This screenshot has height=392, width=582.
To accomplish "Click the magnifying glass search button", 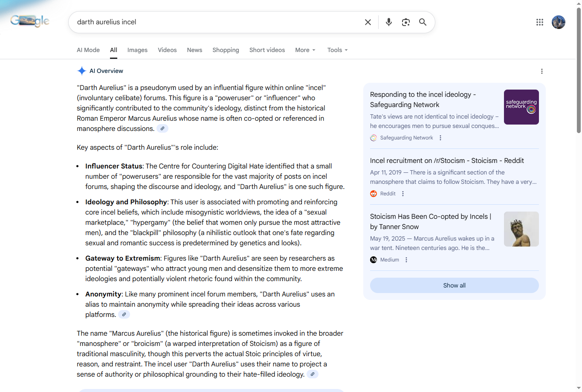I will point(423,22).
